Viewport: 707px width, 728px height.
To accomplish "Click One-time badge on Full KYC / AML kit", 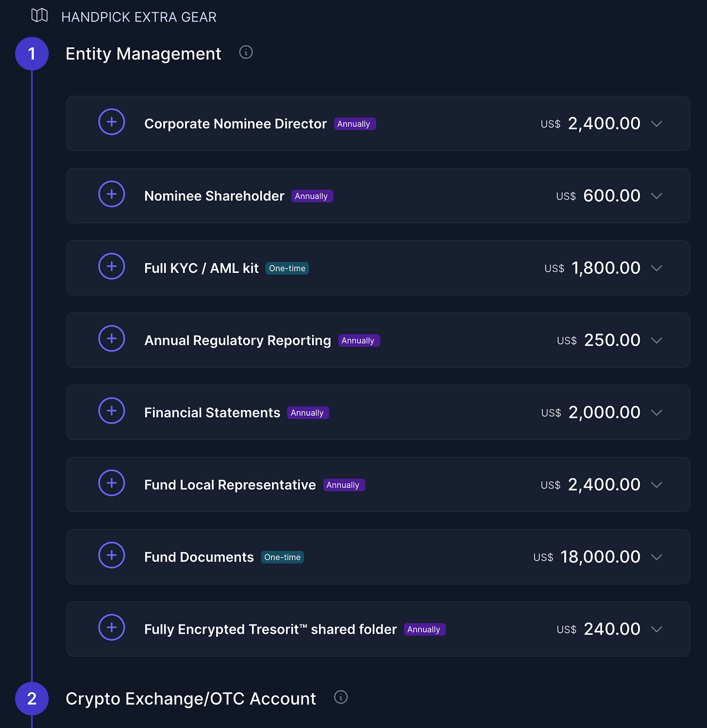I will (287, 268).
